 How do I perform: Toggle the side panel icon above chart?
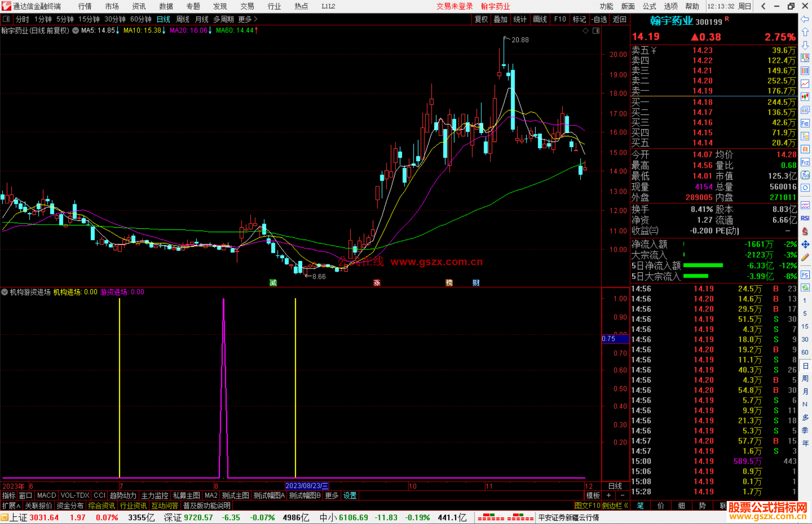coord(596,31)
